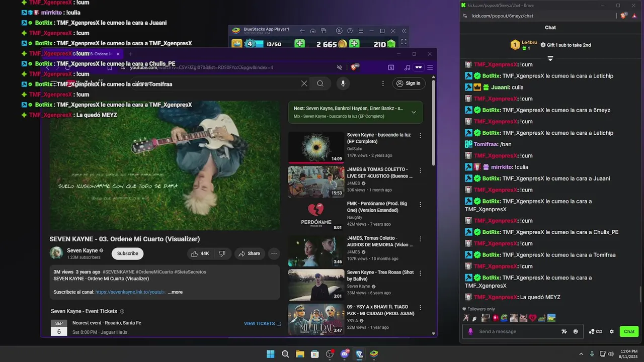Collapse BlueStacks sidebar double chevron

tap(404, 31)
